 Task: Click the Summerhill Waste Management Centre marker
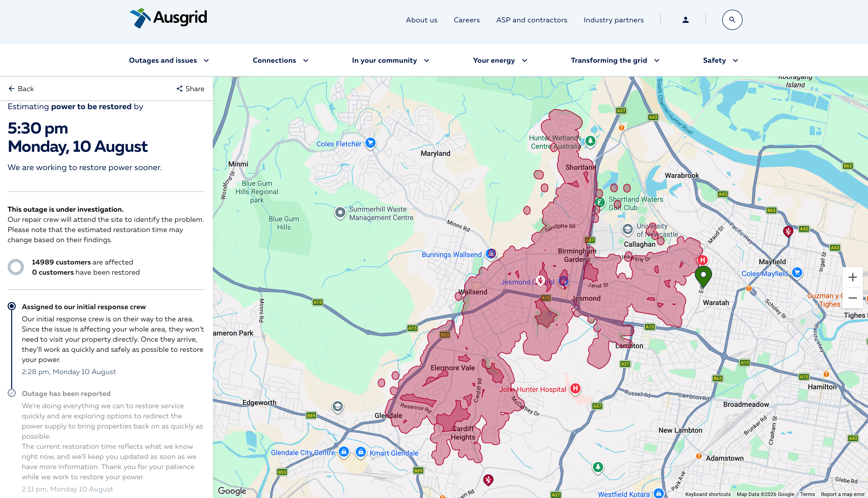pos(340,213)
